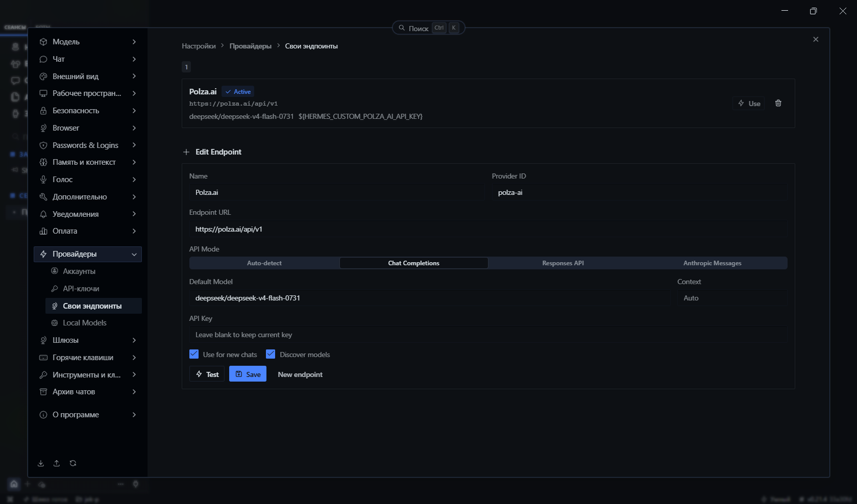Click the palette icon beside Внешний вид
Viewport: 857px width, 504px height.
[43, 77]
